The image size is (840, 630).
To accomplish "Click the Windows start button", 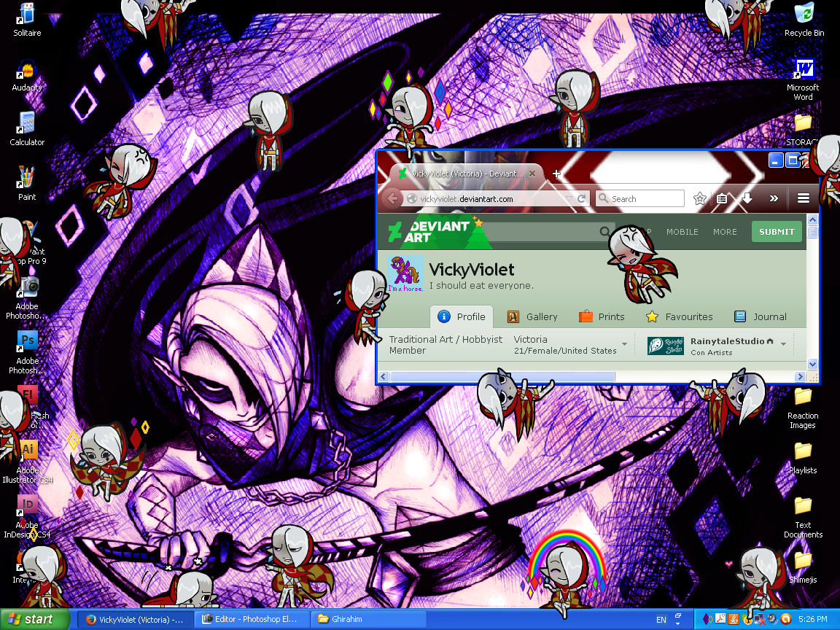I will tap(35, 619).
